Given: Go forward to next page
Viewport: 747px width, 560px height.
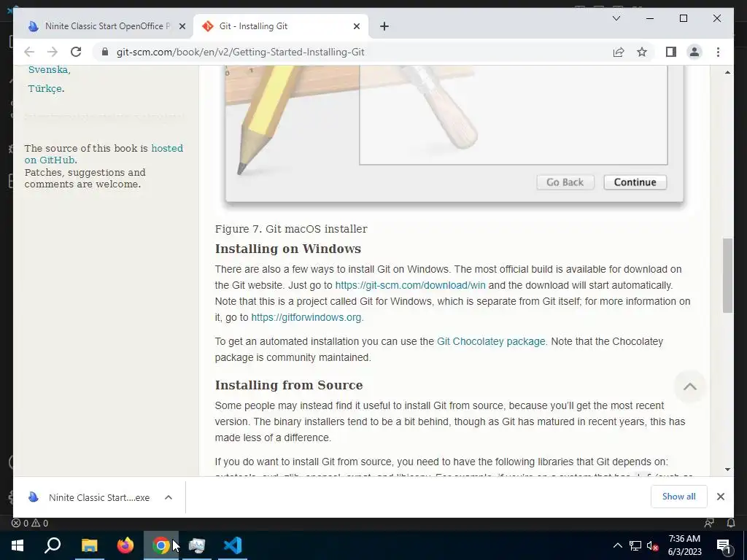Looking at the screenshot, I should [x=53, y=52].
